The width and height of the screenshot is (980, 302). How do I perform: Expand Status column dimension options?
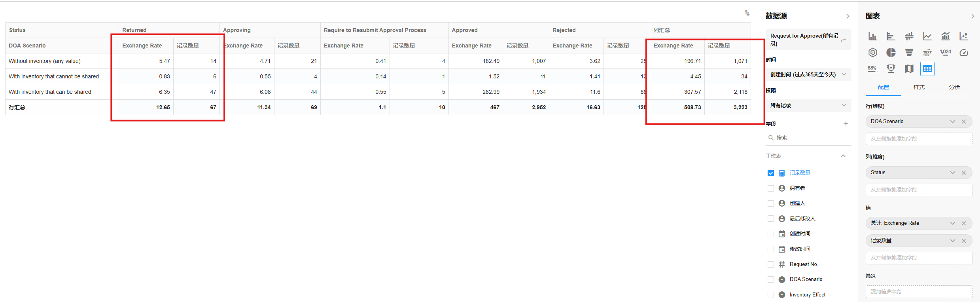(x=953, y=173)
